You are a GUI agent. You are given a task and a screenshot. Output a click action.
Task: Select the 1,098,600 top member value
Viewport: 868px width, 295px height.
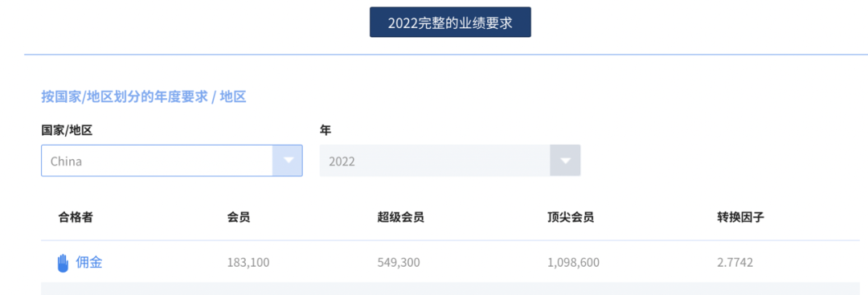click(x=574, y=262)
